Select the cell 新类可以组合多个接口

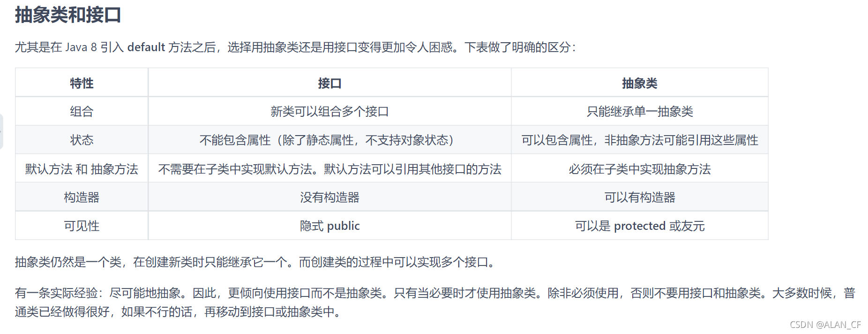click(x=329, y=112)
